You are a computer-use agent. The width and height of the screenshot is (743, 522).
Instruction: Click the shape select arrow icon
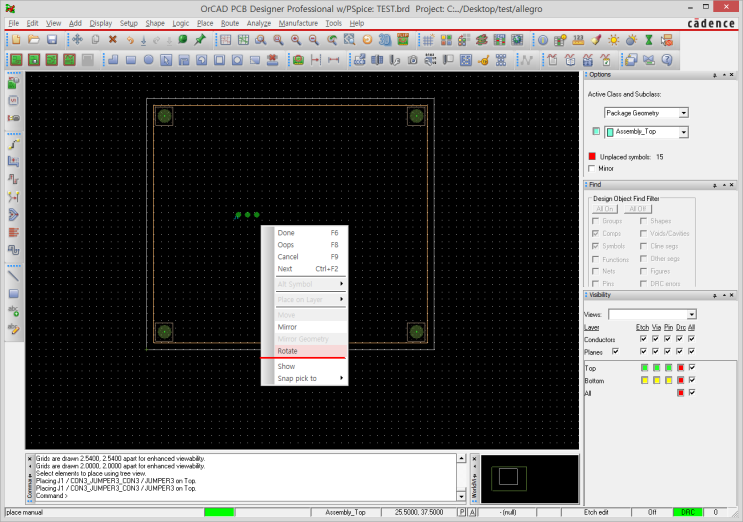(166, 60)
